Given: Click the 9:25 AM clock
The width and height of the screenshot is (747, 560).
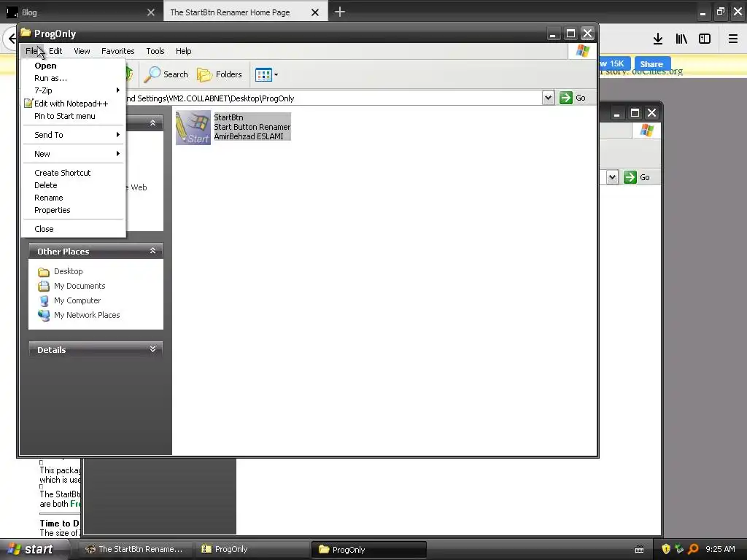Looking at the screenshot, I should (720, 549).
